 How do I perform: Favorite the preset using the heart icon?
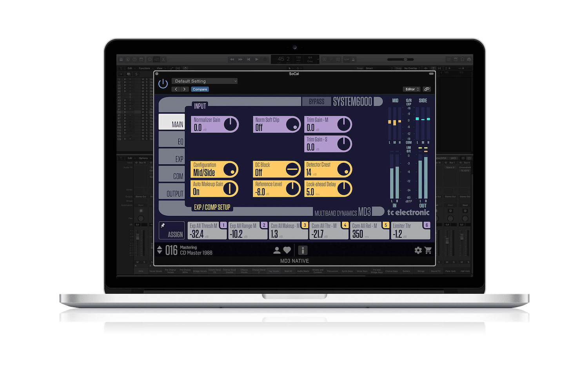point(287,250)
